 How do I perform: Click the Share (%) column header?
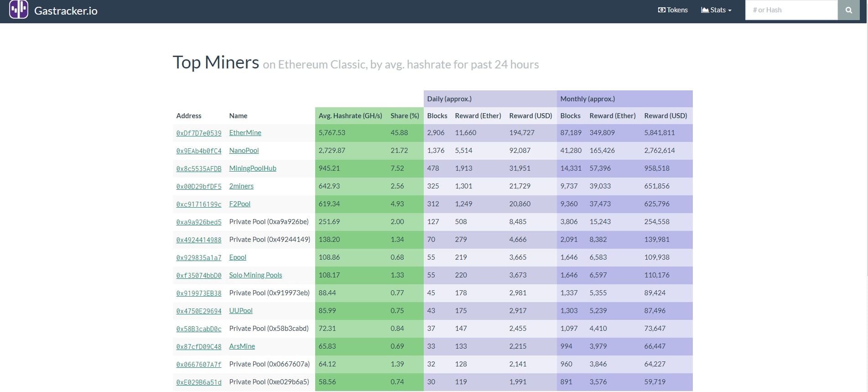point(405,116)
